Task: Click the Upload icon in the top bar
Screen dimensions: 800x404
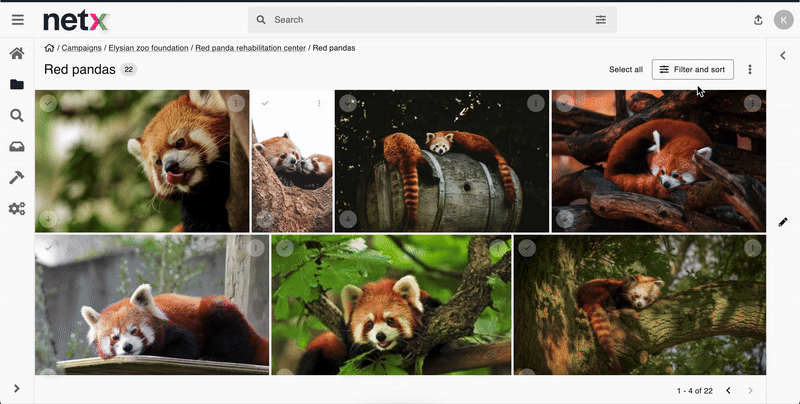Action: 757,20
